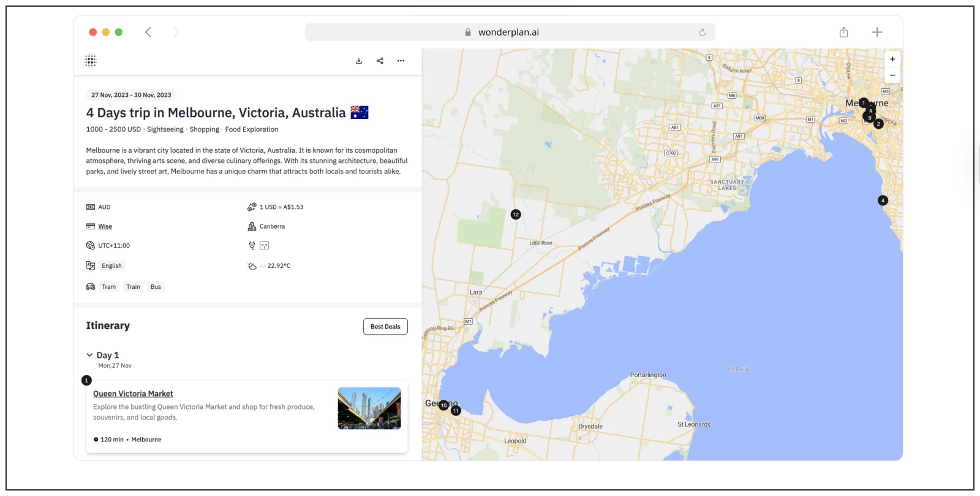Image resolution: width=980 pixels, height=496 pixels.
Task: Click the wonderplan.ai address bar
Action: [x=510, y=32]
